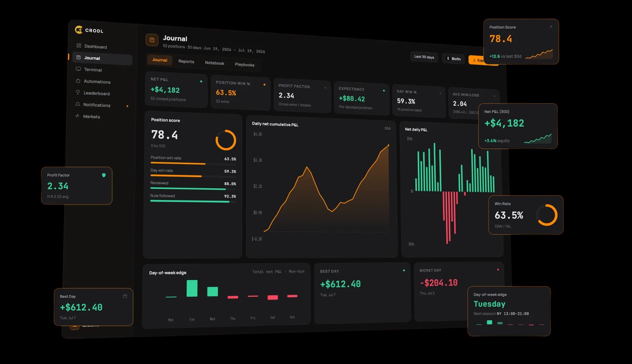The width and height of the screenshot is (632, 364).
Task: Open the Playbooks tab
Action: coord(244,65)
